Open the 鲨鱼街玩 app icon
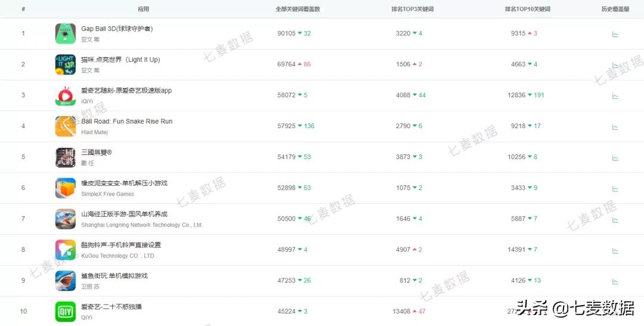 pos(66,281)
